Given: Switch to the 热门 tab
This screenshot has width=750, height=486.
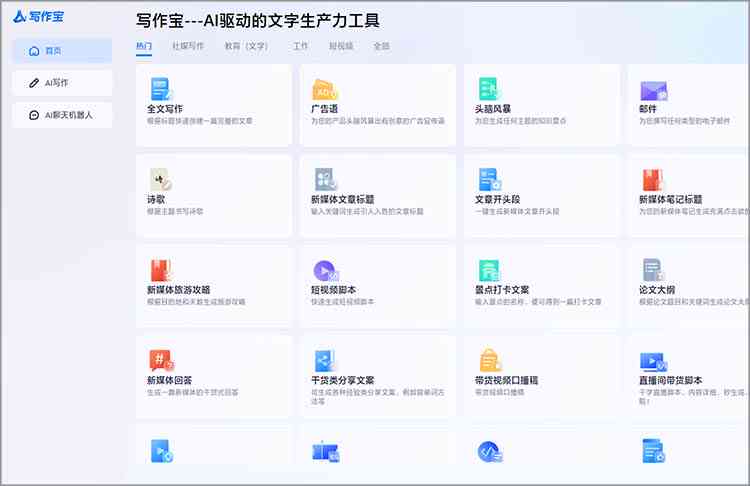Looking at the screenshot, I should (x=144, y=46).
